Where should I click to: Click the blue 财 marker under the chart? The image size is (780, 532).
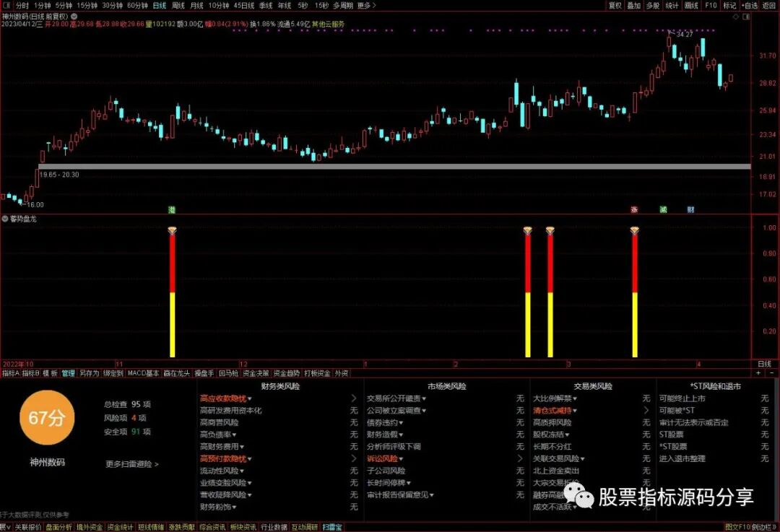pyautogui.click(x=690, y=210)
